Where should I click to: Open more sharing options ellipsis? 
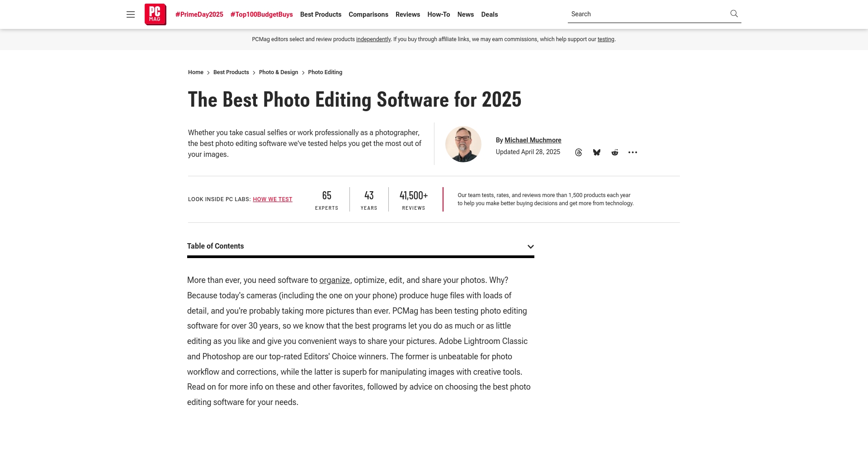633,152
